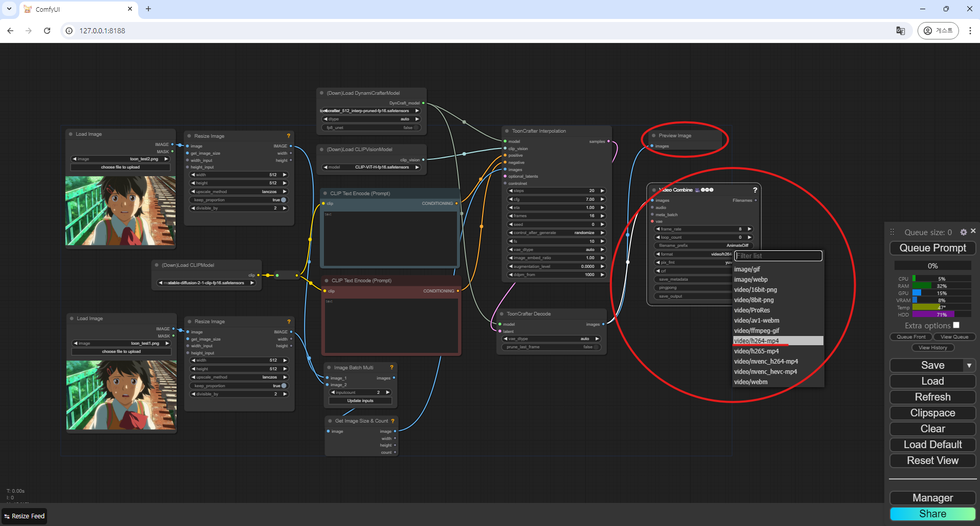Image resolution: width=980 pixels, height=526 pixels.
Task: Collapse the (Down)Load DynamiCrafterModel node dot
Action: (x=322, y=93)
